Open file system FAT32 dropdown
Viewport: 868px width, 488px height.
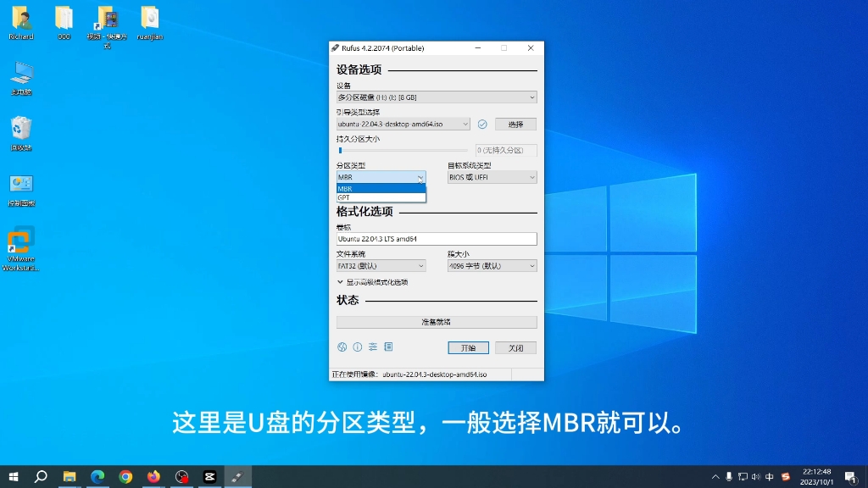pos(381,265)
